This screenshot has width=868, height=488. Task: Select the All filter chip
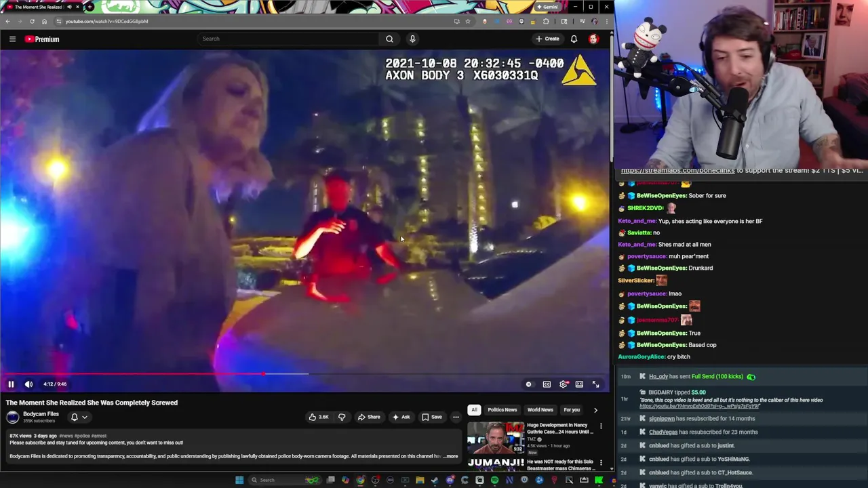[474, 409]
